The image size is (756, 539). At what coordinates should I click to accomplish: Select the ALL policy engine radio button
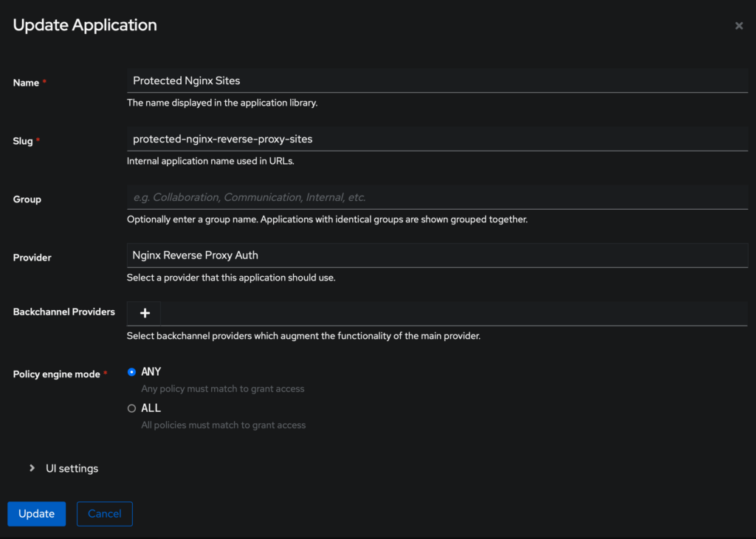click(132, 408)
